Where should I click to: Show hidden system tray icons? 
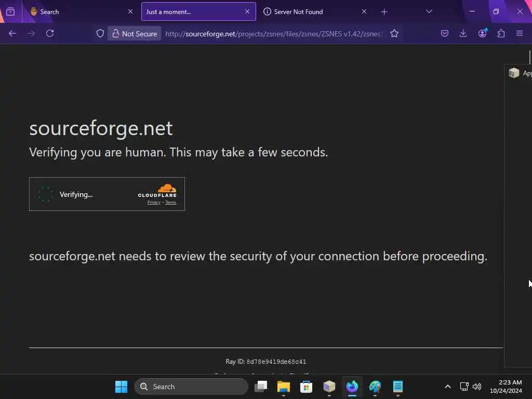click(x=448, y=387)
